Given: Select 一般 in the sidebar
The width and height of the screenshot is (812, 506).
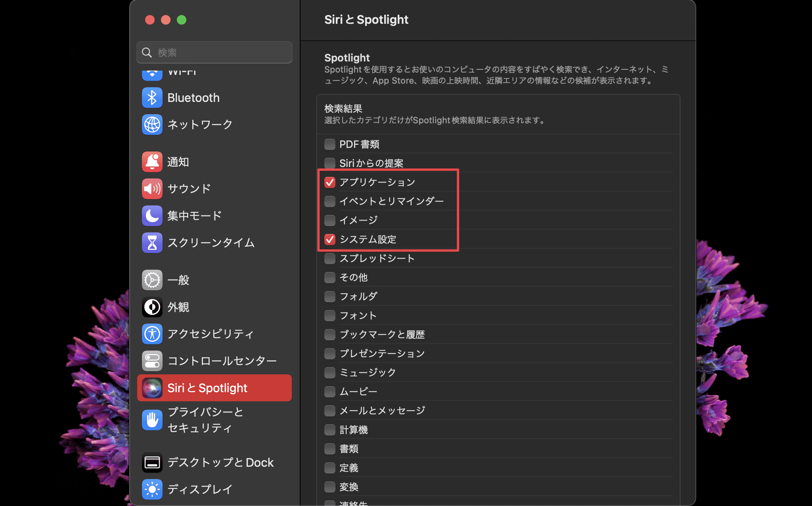Looking at the screenshot, I should point(178,280).
